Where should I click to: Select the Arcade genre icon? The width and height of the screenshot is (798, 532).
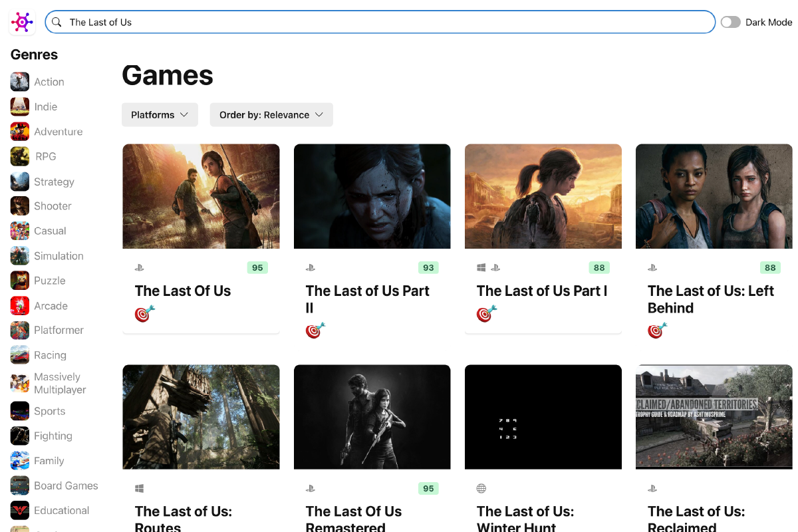point(20,306)
